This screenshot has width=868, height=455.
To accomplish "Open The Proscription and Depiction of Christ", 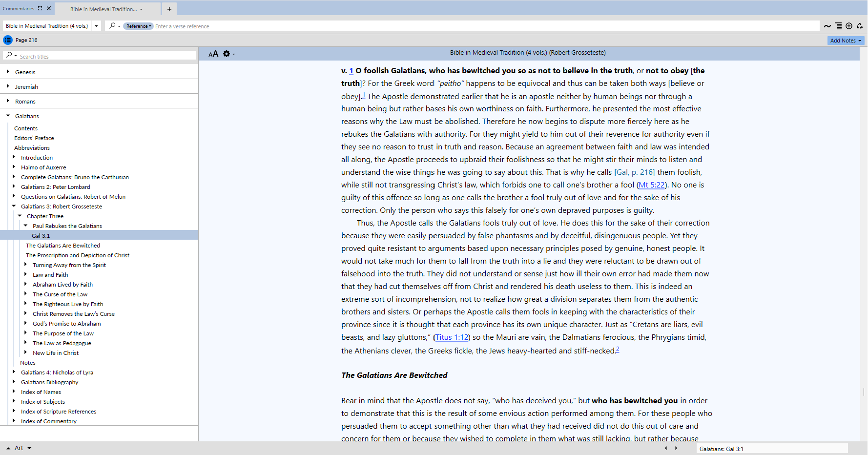I will coord(78,255).
